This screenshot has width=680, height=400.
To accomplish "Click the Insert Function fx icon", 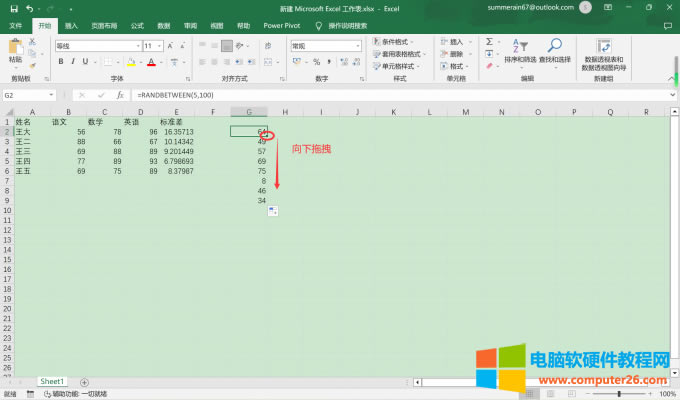I will tap(119, 95).
